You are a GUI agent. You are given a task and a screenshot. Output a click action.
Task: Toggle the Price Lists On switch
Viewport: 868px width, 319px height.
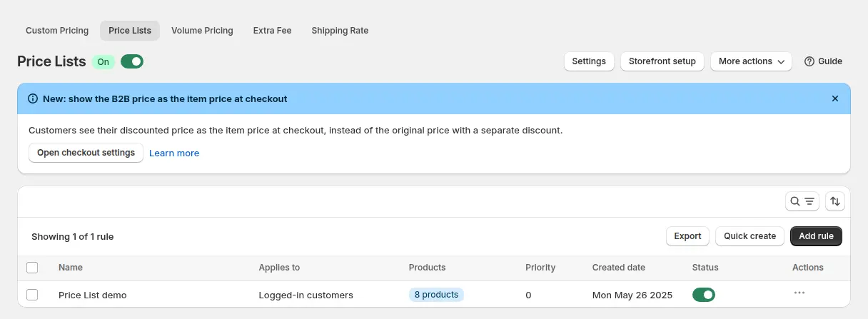(x=132, y=61)
